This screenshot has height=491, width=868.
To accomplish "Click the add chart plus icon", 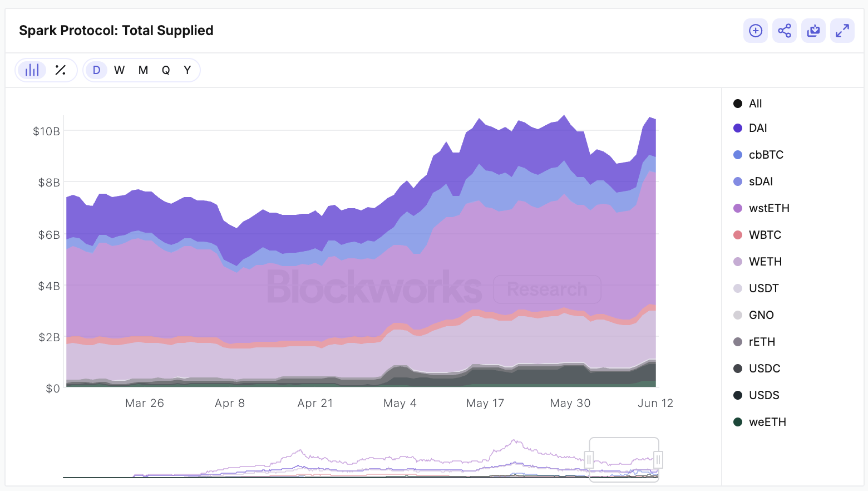I will point(755,31).
